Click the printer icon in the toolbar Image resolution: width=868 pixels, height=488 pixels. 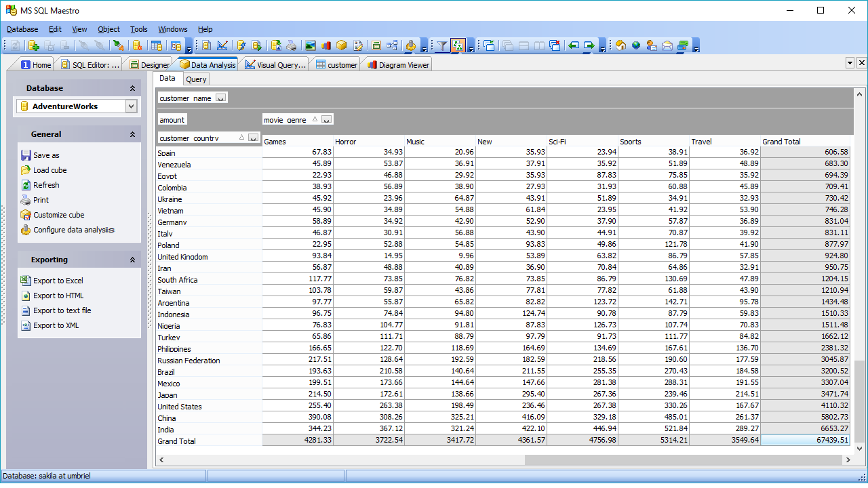pos(292,45)
